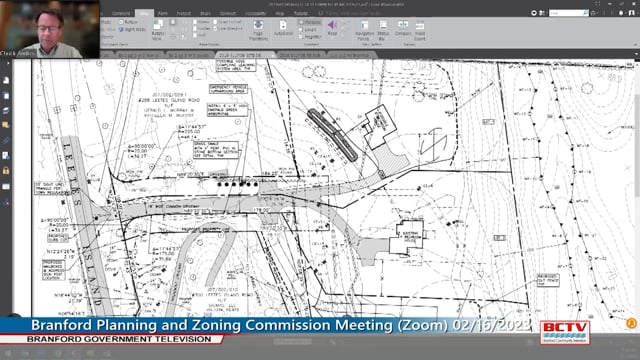640x360 pixels.
Task: Collapse the ribbon with the corner arrow
Action: 635,44
